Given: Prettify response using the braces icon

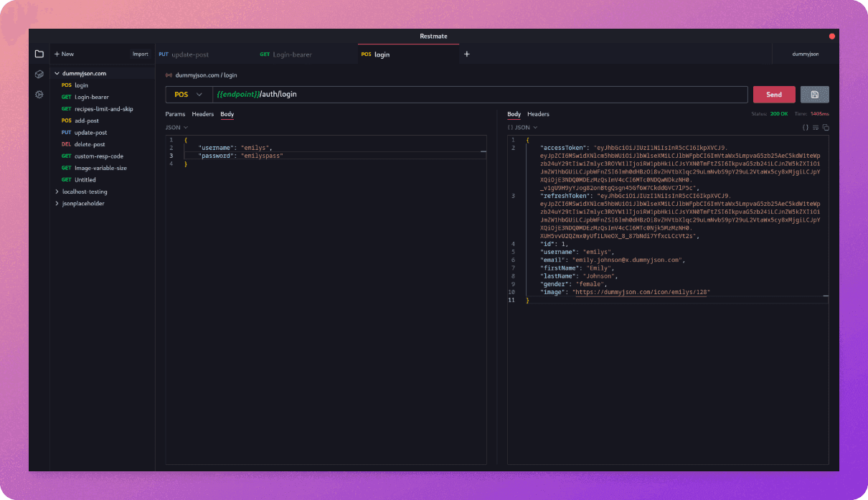Looking at the screenshot, I should coord(806,127).
